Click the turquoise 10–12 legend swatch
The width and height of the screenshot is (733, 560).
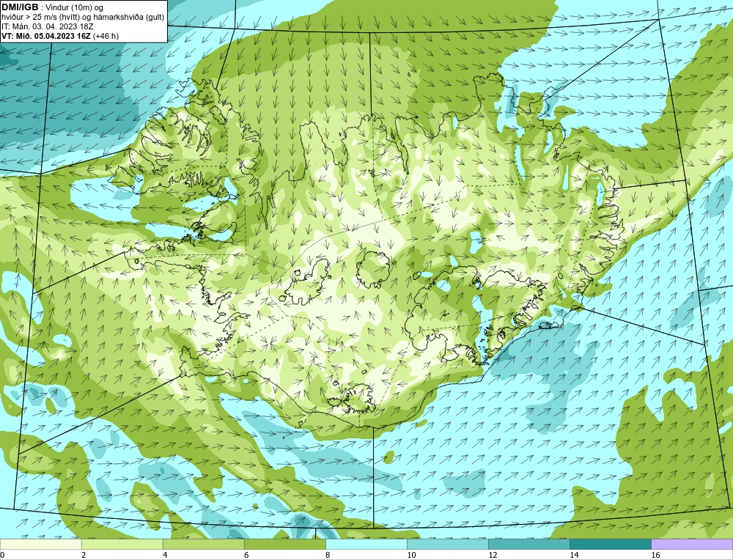(447, 544)
